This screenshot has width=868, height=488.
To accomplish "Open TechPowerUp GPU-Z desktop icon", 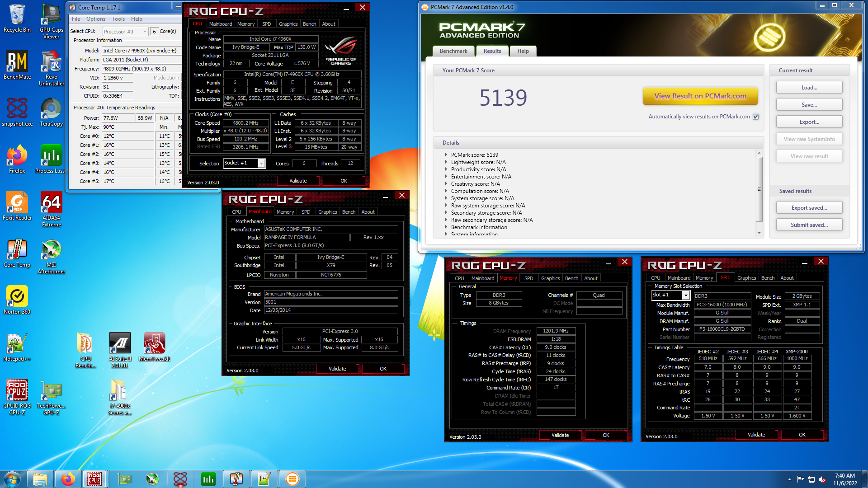I will (x=51, y=397).
